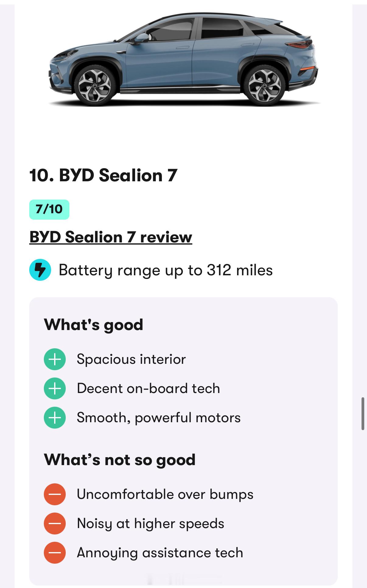Image resolution: width=367 pixels, height=588 pixels.
Task: Click the '10. BYD Sealion 7' heading
Action: pyautogui.click(x=103, y=176)
